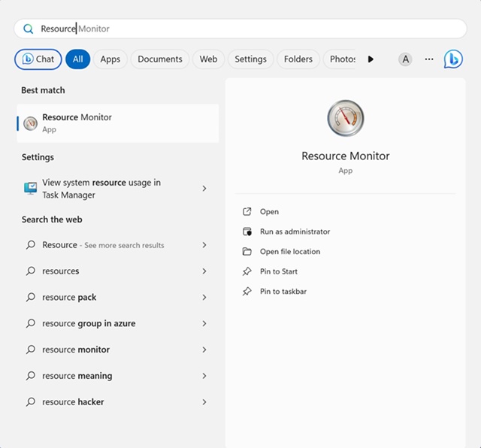The image size is (481, 448).
Task: Open Resource Monitor via the Open action
Action: (x=269, y=212)
